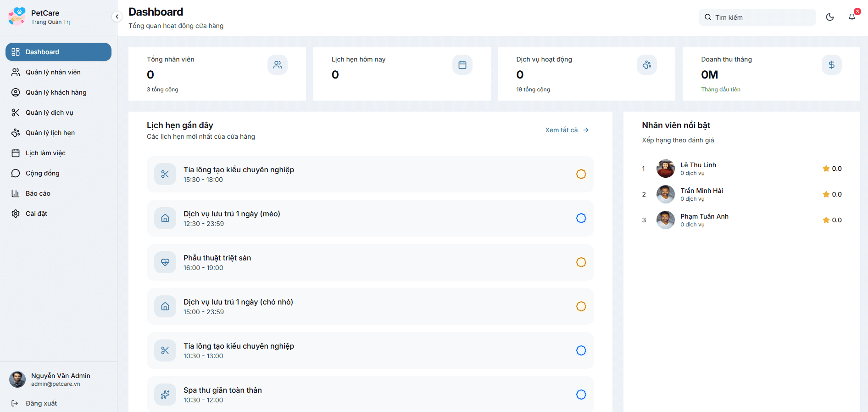Viewport: 868px width, 412px height.
Task: Click sparkle icon for Spa thư giãn toàn thân
Action: (165, 395)
